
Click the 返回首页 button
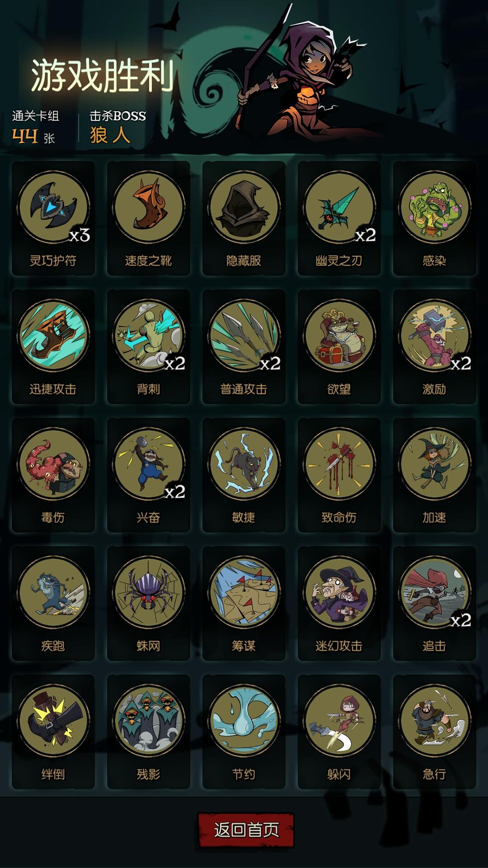click(246, 830)
